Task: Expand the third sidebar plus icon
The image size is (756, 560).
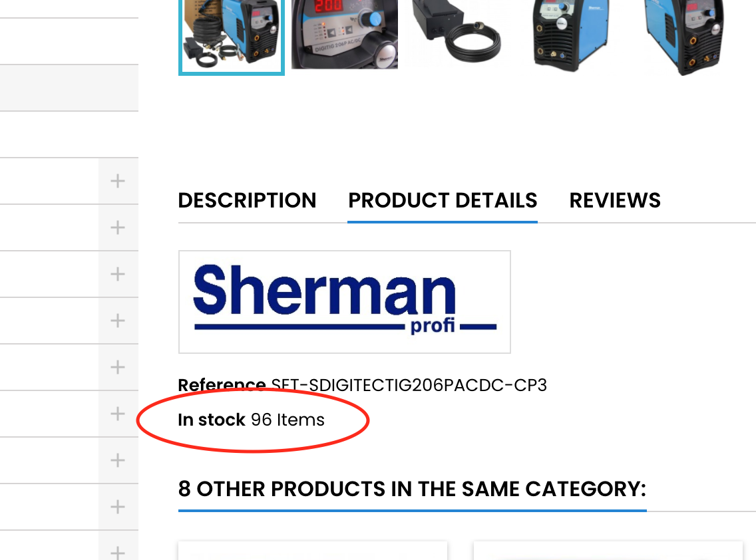Action: point(118,274)
